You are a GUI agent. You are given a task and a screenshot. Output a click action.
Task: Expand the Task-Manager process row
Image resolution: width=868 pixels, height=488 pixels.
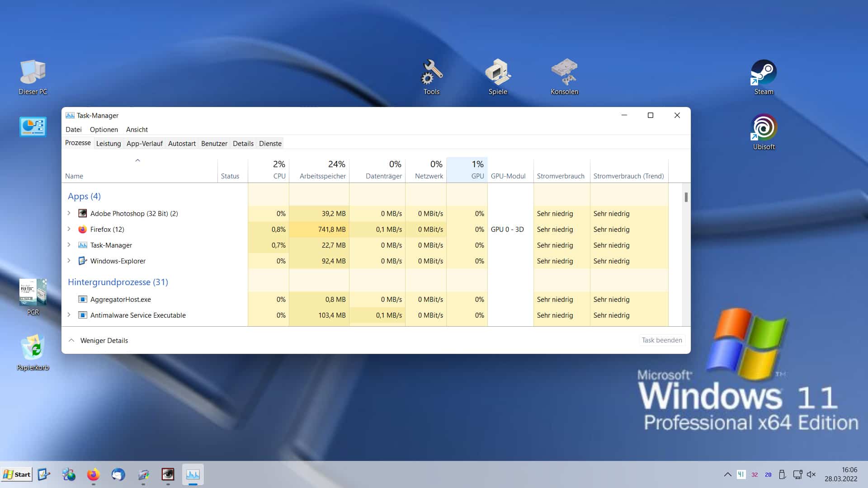coord(69,245)
